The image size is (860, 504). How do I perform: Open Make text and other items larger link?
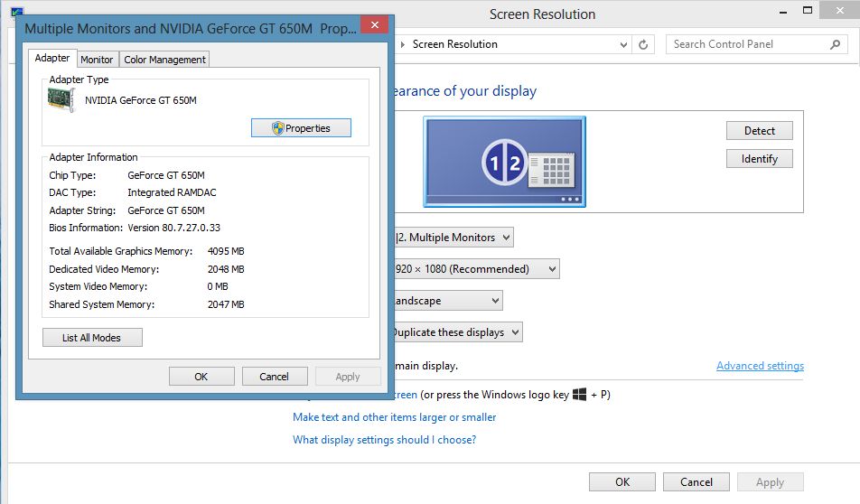[395, 417]
